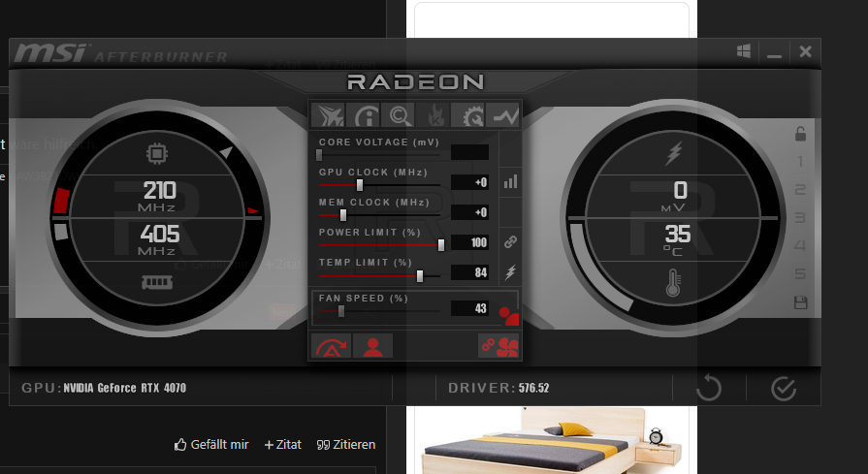Toggle the red user-defined fan auto icon
Image resolution: width=868 pixels, height=474 pixels.
(x=509, y=316)
